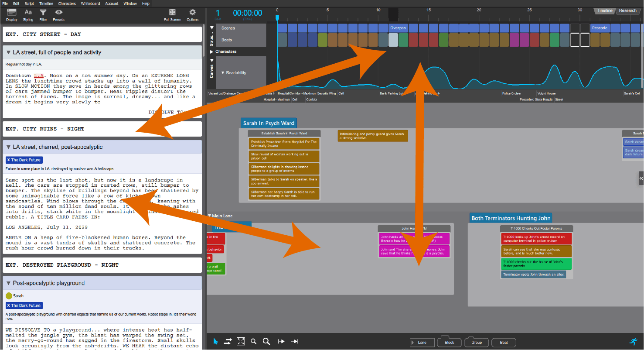
Task: Click the Lane button
Action: coord(422,343)
